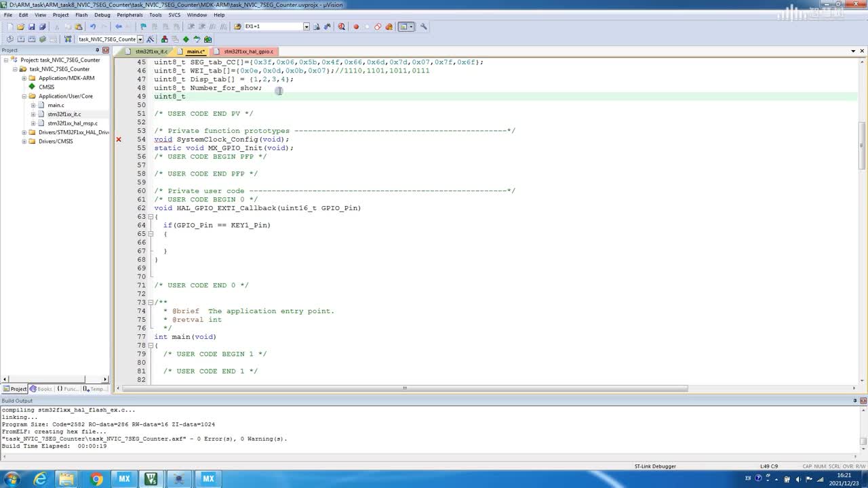Navigate backwards with the blue arrow icon

[119, 26]
